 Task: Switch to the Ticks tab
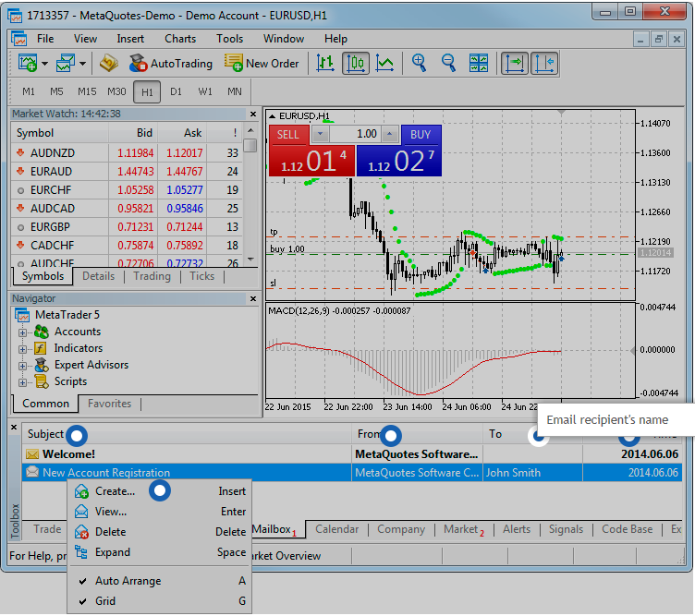click(202, 276)
